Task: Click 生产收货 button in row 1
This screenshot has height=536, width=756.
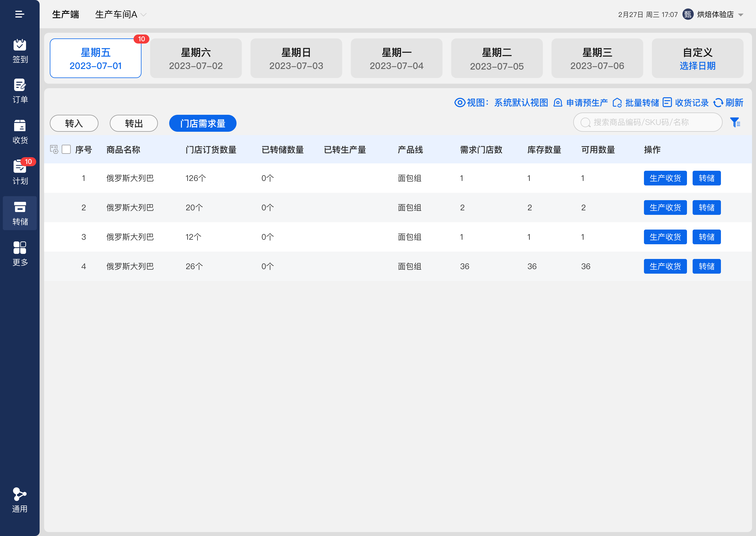Action: pos(665,178)
